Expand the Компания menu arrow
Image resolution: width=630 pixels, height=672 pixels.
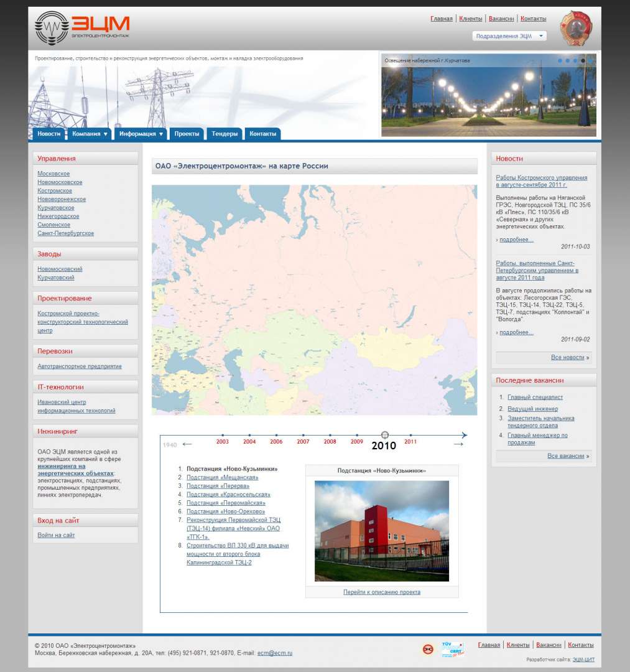click(105, 134)
